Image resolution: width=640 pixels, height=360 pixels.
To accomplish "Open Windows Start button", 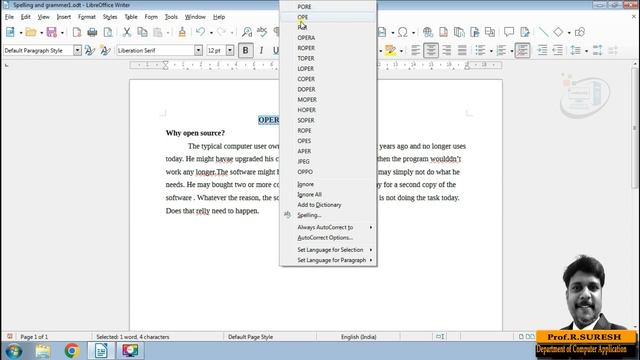I will 13,351.
